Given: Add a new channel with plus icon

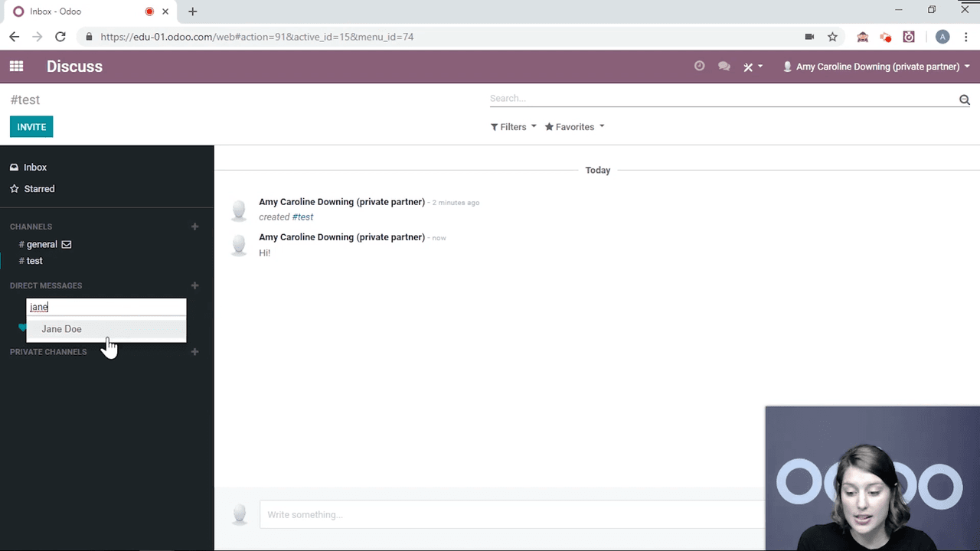Looking at the screenshot, I should [194, 227].
